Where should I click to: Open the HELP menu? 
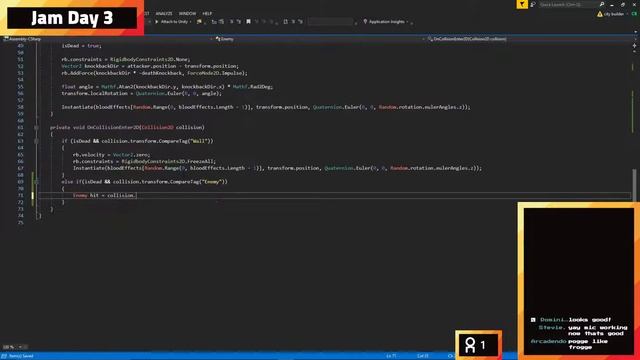tap(207, 13)
